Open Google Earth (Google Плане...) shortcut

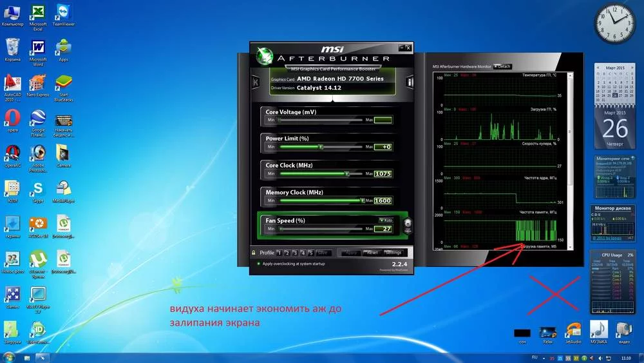coord(38,123)
